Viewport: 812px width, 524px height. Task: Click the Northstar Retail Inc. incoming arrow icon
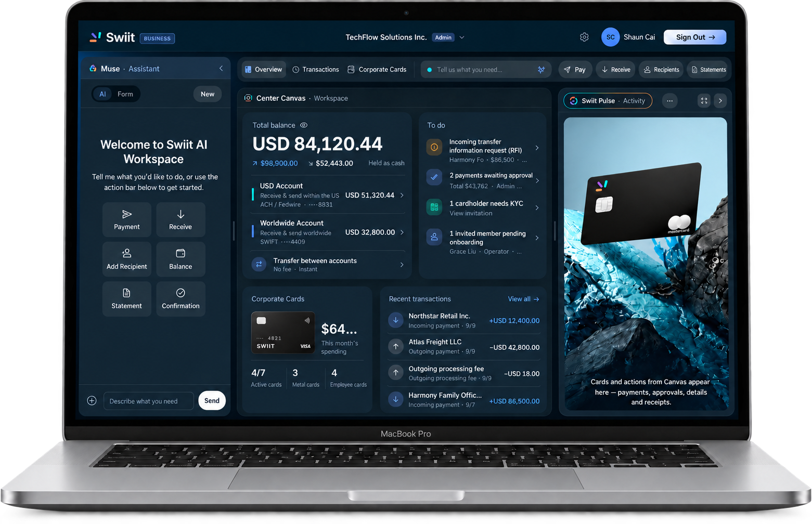(396, 320)
